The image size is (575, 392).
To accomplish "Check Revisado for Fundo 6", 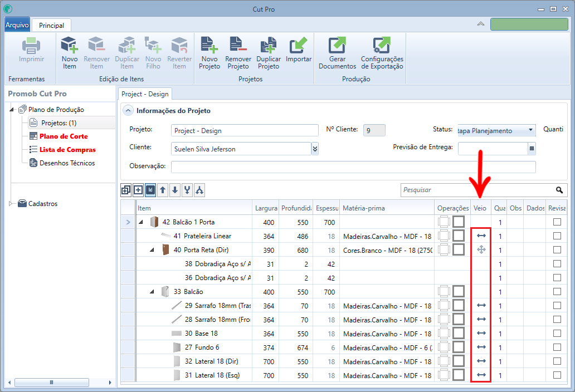I will (x=557, y=347).
